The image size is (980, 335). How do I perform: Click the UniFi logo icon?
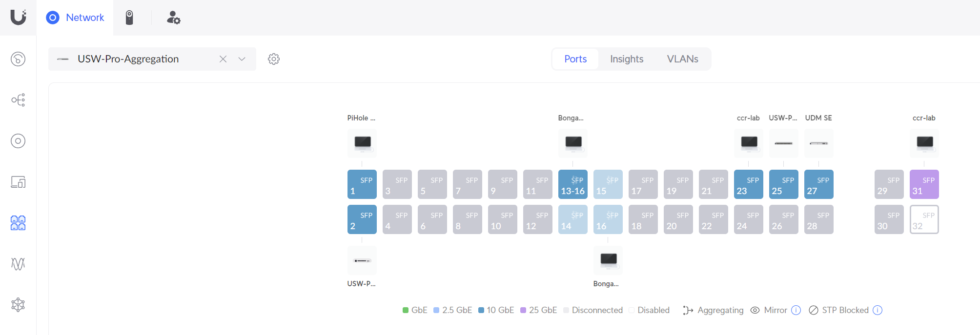(18, 18)
